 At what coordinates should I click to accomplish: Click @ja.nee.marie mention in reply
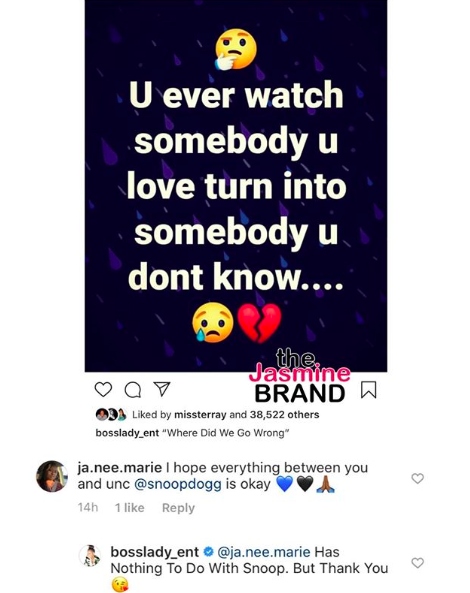point(264,552)
